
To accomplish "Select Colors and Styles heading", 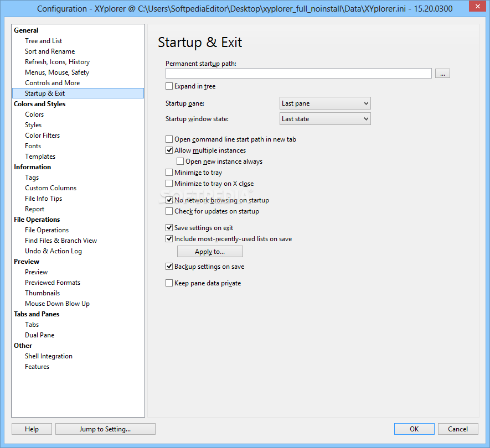I will [40, 104].
